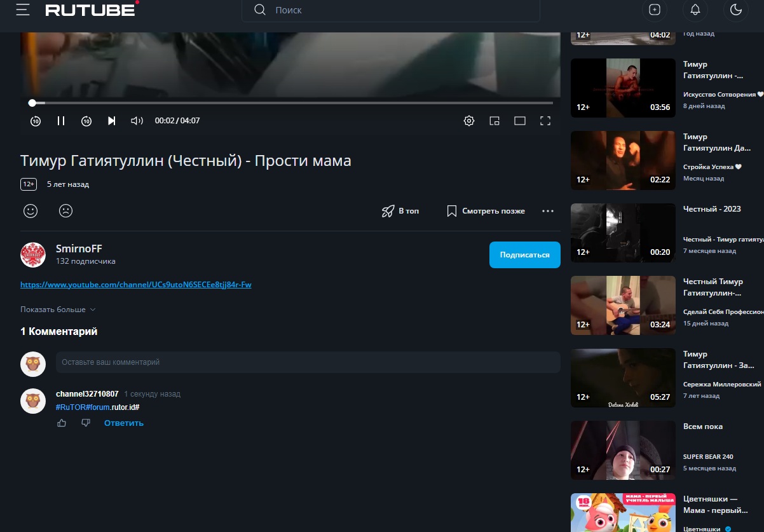
Task: Open SUPER BEAR 240 channel link
Action: point(708,457)
